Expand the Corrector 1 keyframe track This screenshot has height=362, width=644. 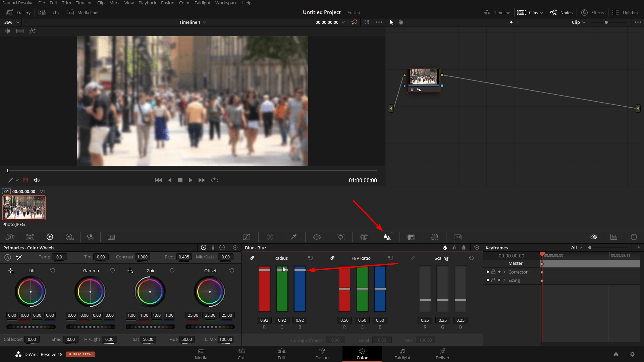click(x=504, y=272)
